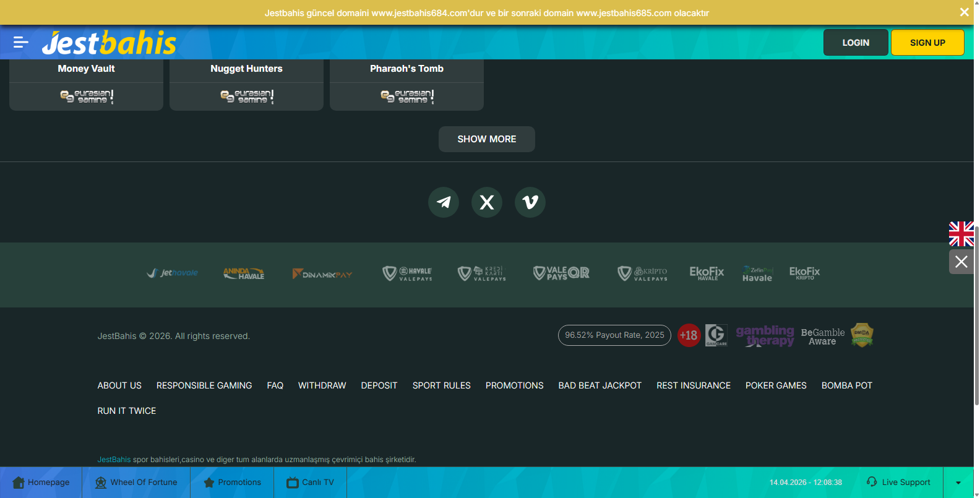
Task: Open the WITHDRAW footer link
Action: tap(322, 385)
